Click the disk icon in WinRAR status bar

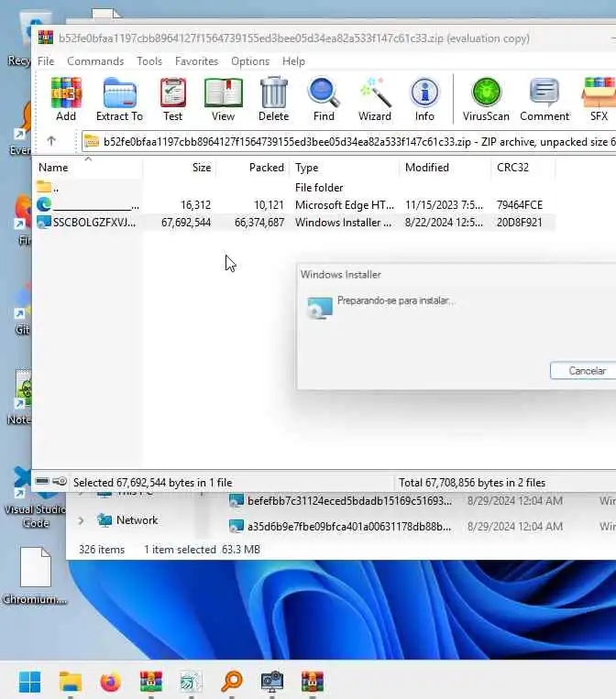(42, 481)
